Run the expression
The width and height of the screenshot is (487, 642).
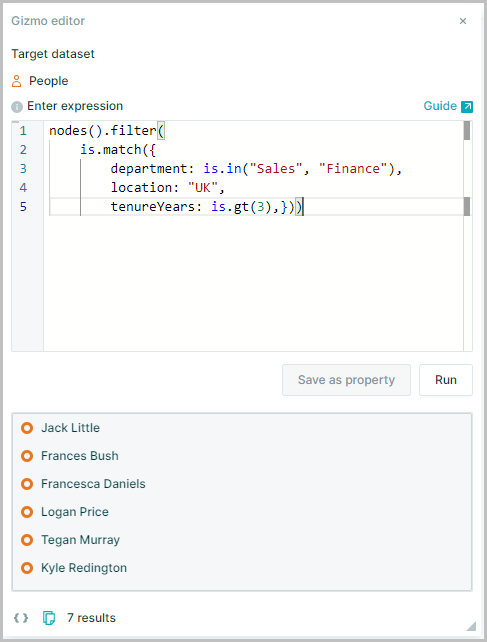446,380
